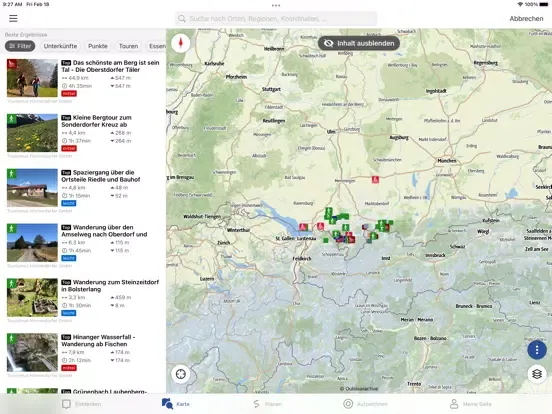Click the Wi-Fi icon in status bar
552x414 pixels.
tap(520, 4)
